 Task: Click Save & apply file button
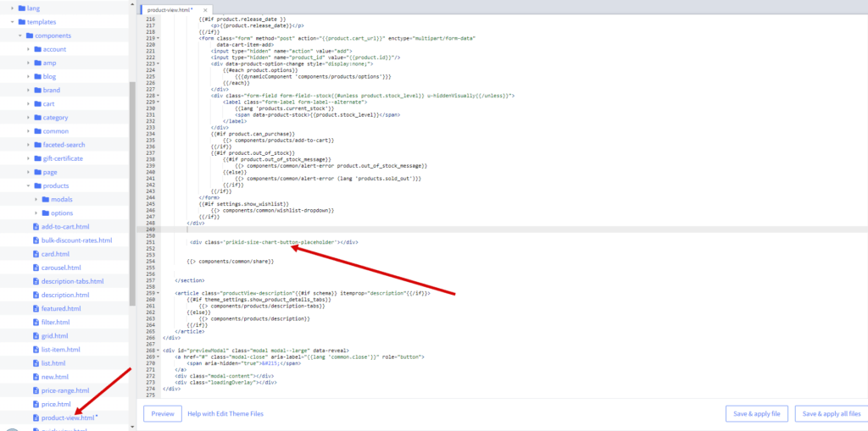[x=757, y=414]
